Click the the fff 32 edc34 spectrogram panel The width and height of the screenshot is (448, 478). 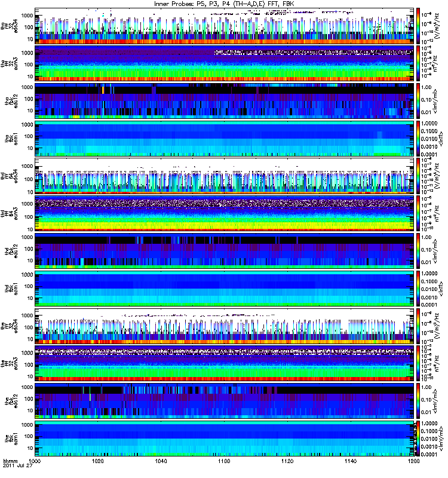(225, 326)
